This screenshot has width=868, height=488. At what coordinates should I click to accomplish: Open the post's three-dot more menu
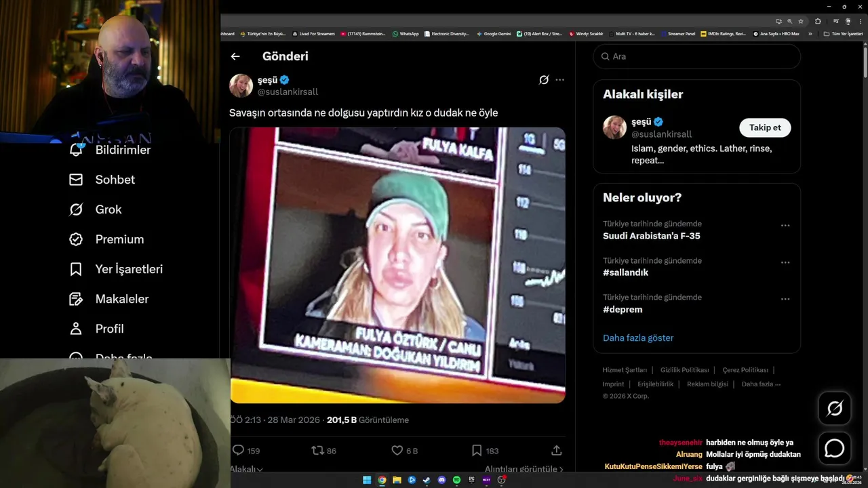(559, 80)
